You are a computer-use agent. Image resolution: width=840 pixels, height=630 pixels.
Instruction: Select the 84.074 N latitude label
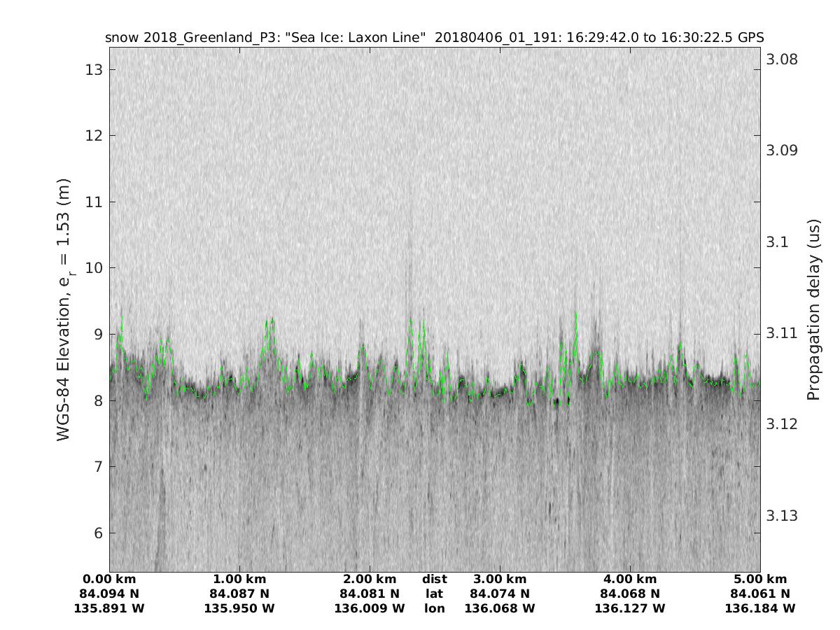pos(500,594)
